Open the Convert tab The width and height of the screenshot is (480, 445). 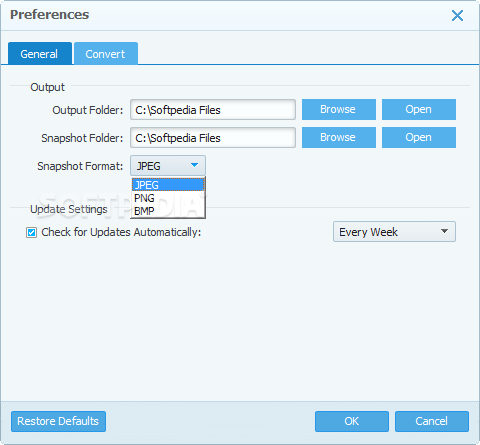(106, 53)
